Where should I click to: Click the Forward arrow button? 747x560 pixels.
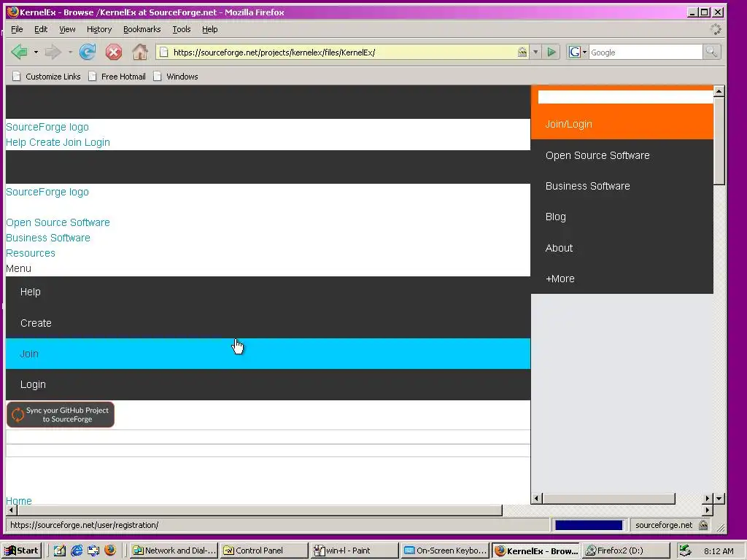[53, 52]
